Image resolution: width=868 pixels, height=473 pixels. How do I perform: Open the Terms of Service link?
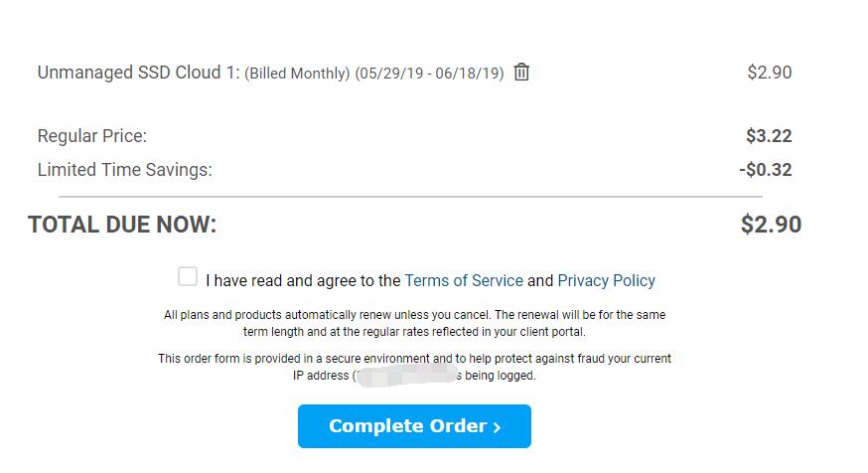[x=464, y=280]
